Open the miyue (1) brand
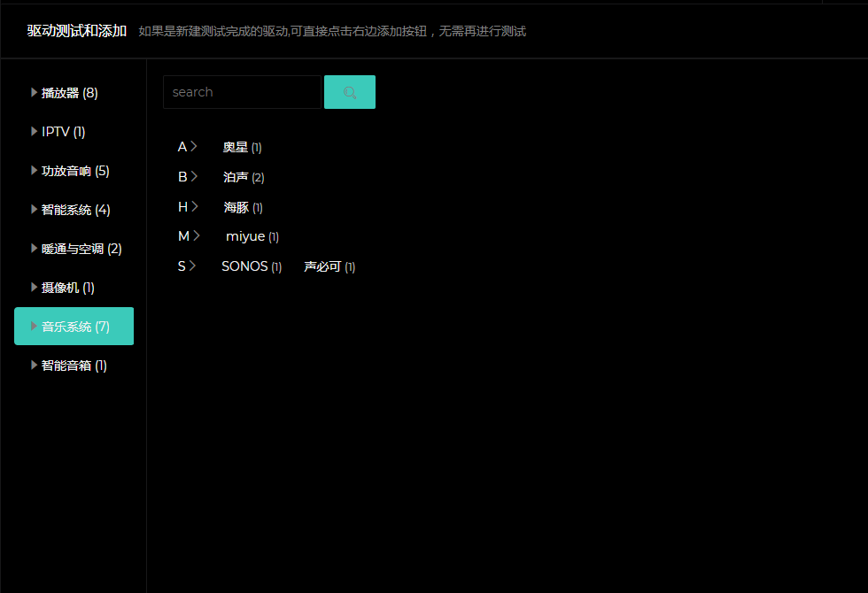868x593 pixels. click(x=252, y=237)
